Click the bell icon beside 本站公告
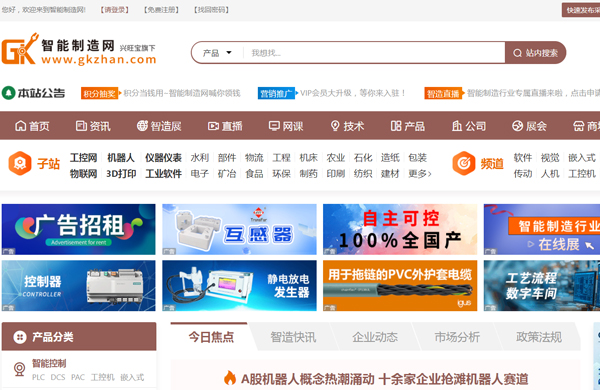 [8, 93]
